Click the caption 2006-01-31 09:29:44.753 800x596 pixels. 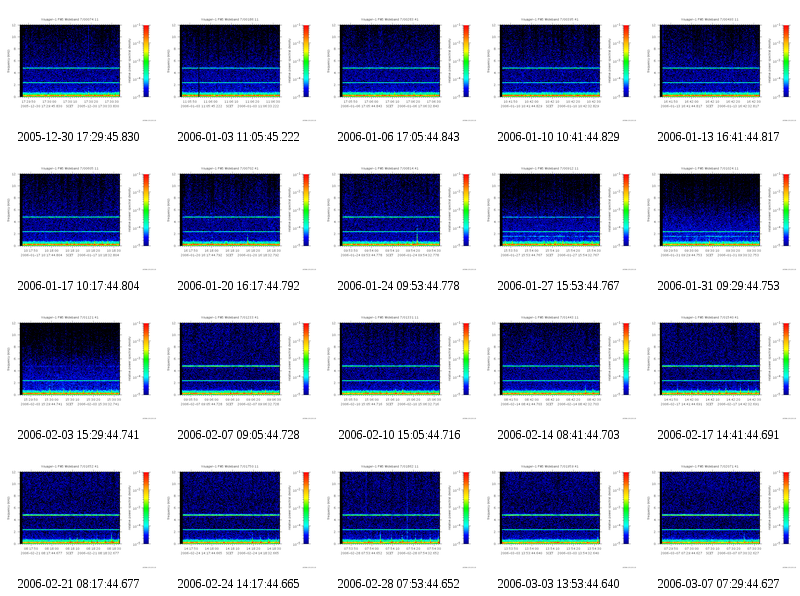pyautogui.click(x=718, y=286)
